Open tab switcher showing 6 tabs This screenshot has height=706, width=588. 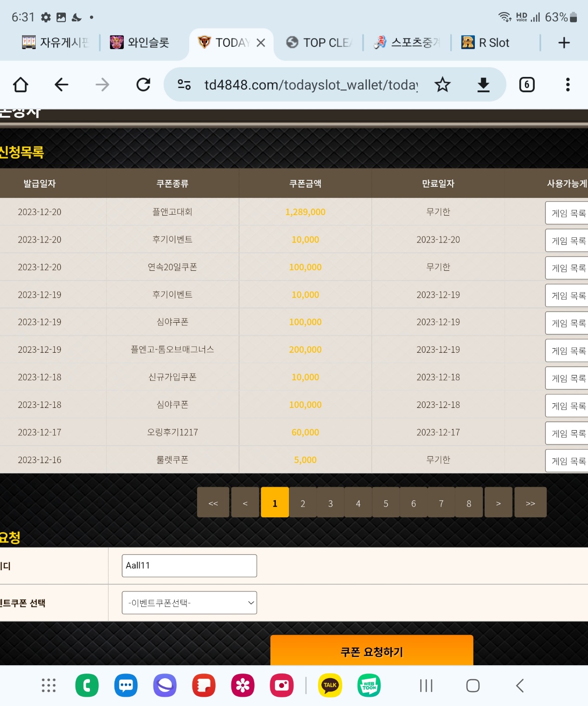tap(527, 85)
